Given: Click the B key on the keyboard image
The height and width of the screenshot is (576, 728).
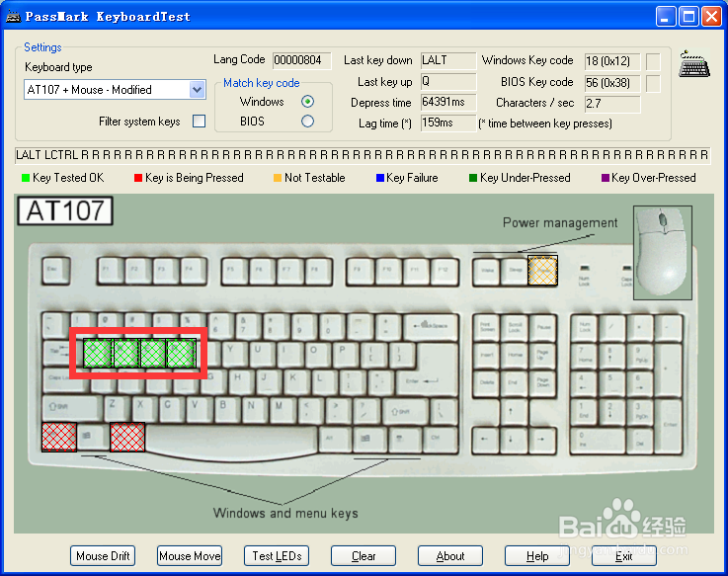Looking at the screenshot, I should [227, 408].
